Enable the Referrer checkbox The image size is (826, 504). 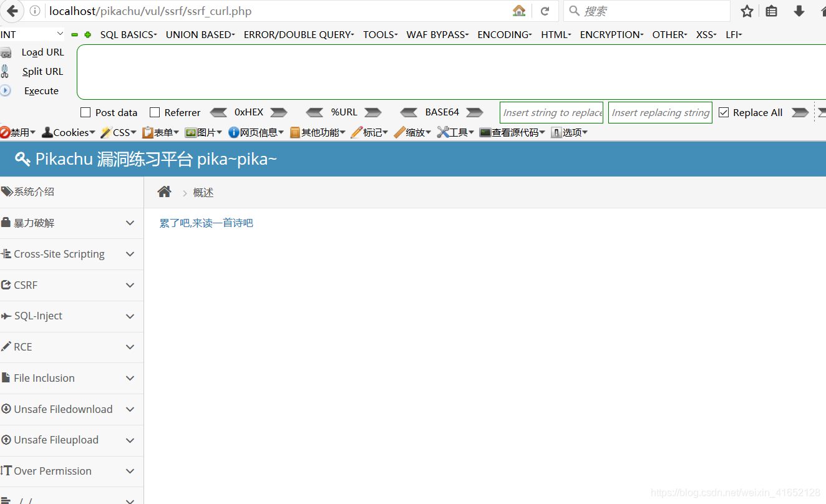click(x=155, y=112)
